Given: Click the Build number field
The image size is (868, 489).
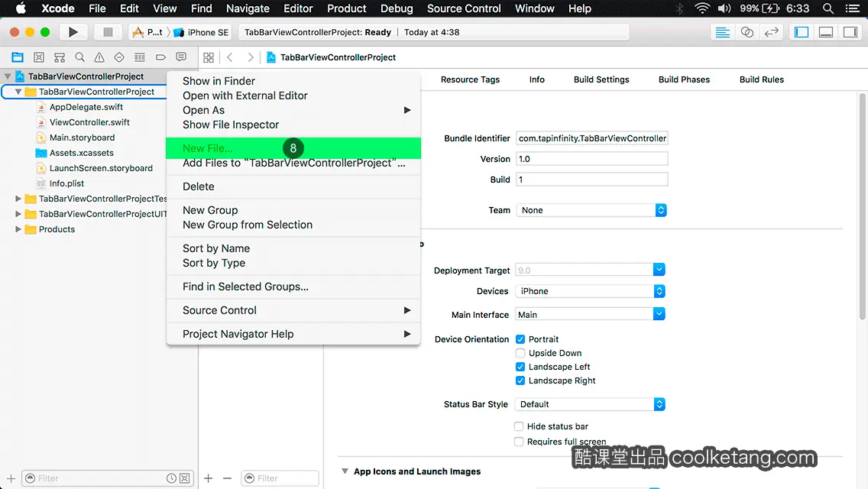Looking at the screenshot, I should [591, 180].
